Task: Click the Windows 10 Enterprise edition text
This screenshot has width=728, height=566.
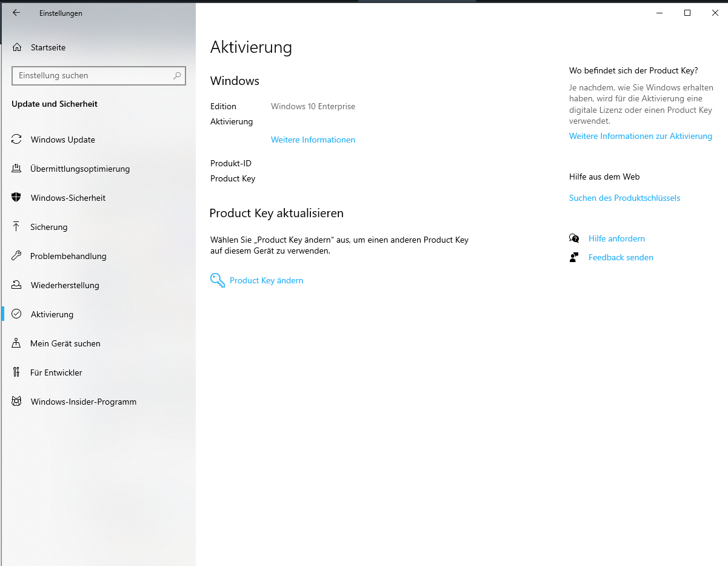Action: (x=313, y=107)
